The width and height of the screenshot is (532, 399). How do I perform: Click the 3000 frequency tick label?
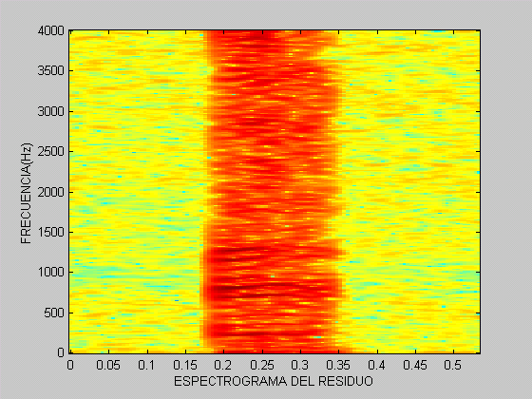coord(51,112)
